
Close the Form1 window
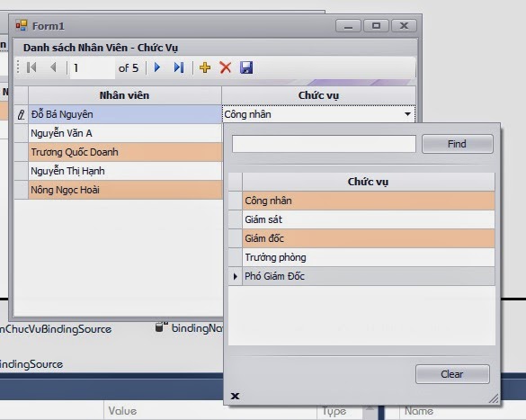click(x=405, y=26)
